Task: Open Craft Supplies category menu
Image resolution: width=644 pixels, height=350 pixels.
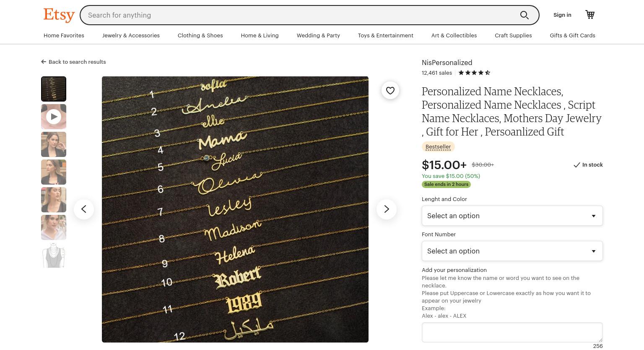Action: [513, 35]
